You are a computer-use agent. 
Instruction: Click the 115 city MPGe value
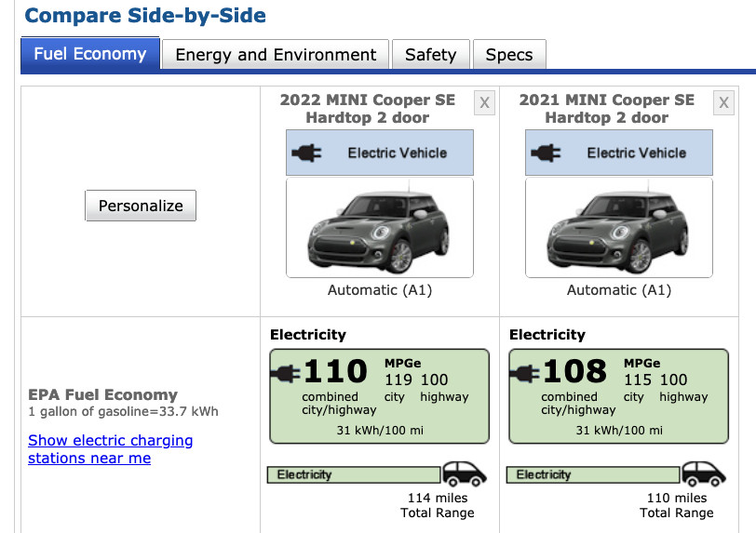click(x=638, y=380)
